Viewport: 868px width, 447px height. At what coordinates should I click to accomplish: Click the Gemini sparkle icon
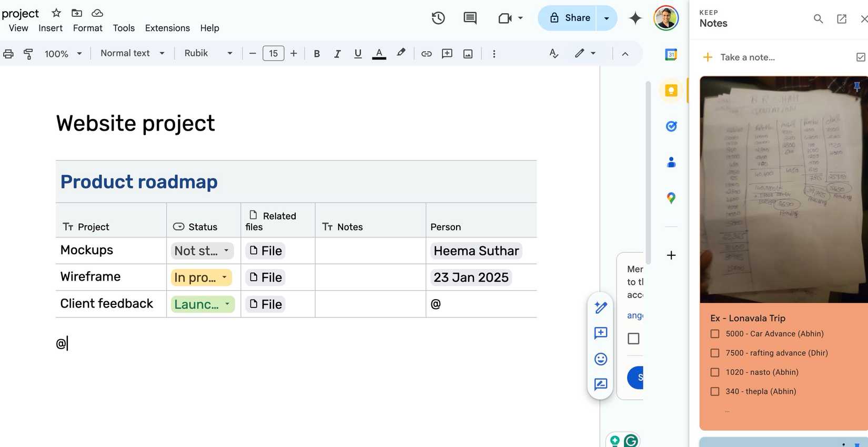click(x=635, y=18)
